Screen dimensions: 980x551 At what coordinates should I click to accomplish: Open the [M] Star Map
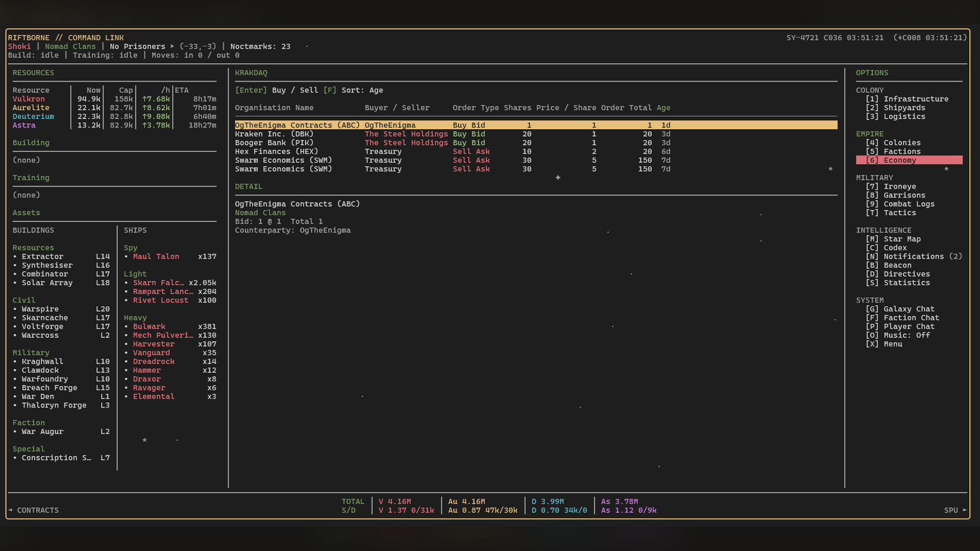893,239
